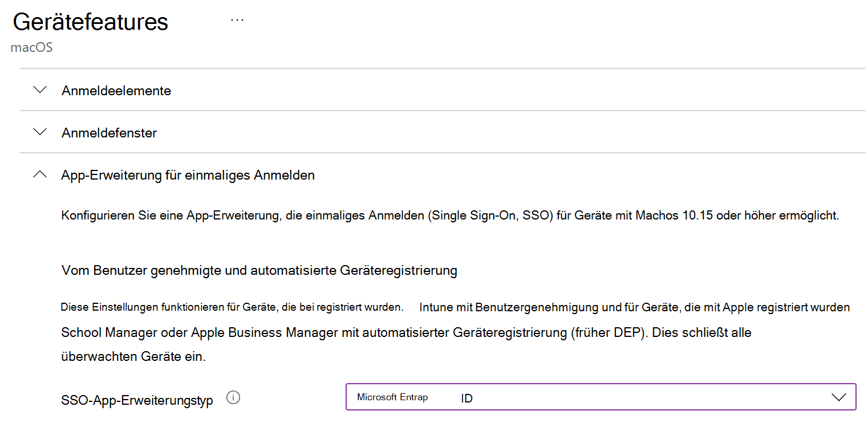Image resolution: width=868 pixels, height=423 pixels.
Task: Click the Gerätefeatures page title
Action: (90, 22)
